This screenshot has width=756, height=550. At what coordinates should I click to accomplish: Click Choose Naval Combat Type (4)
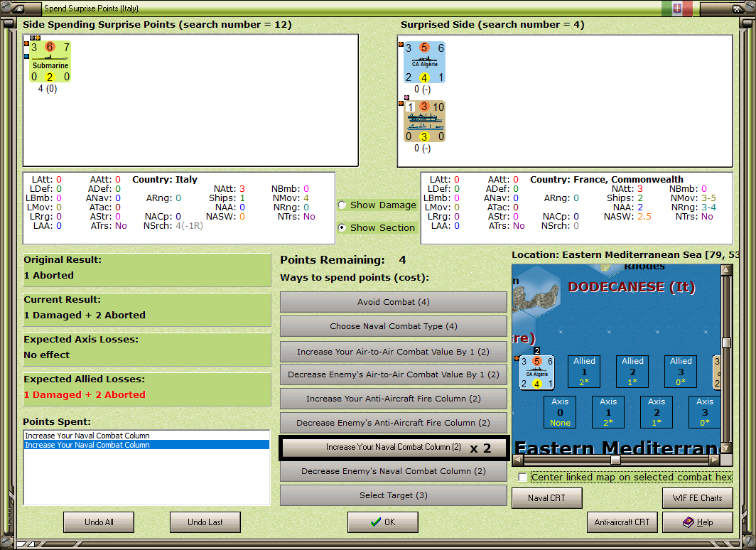pos(394,326)
